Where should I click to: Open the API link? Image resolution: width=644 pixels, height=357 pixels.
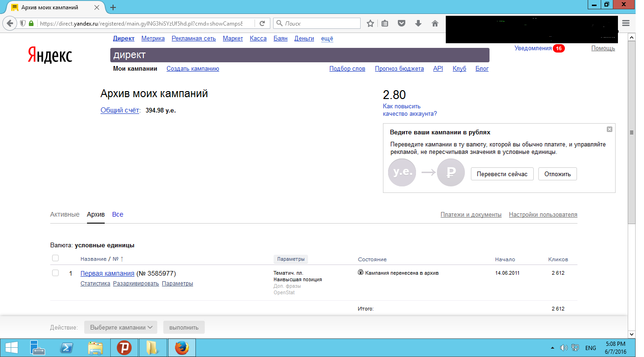438,68
